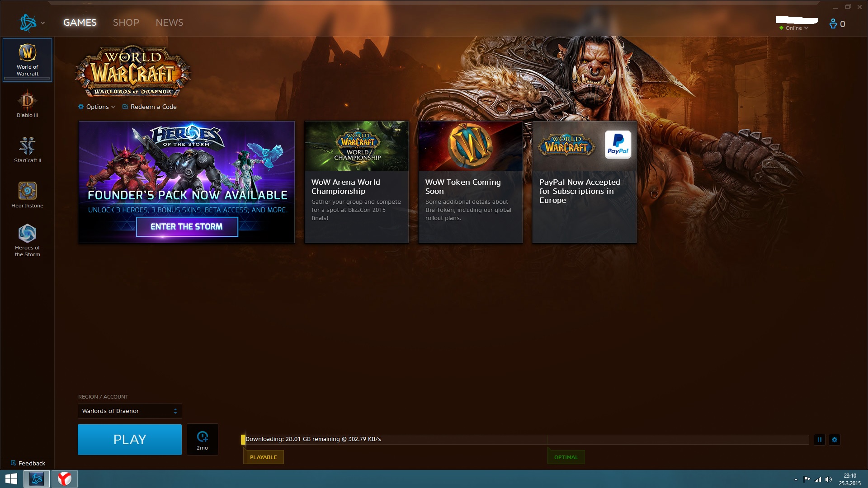Open Yandex browser from taskbar
This screenshot has height=488, width=868.
pyautogui.click(x=65, y=479)
